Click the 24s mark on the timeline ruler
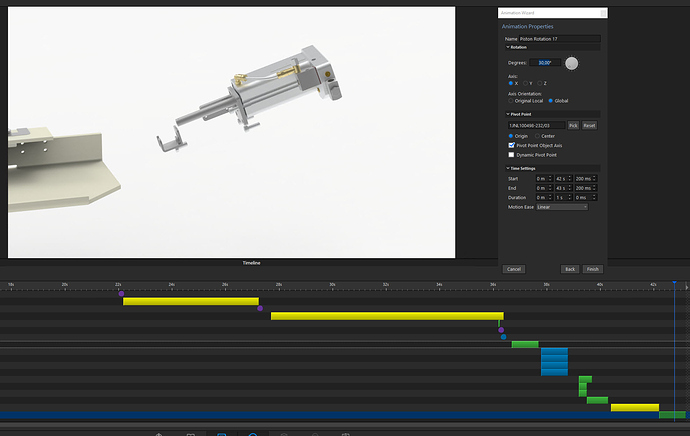The image size is (690, 436). click(172, 285)
